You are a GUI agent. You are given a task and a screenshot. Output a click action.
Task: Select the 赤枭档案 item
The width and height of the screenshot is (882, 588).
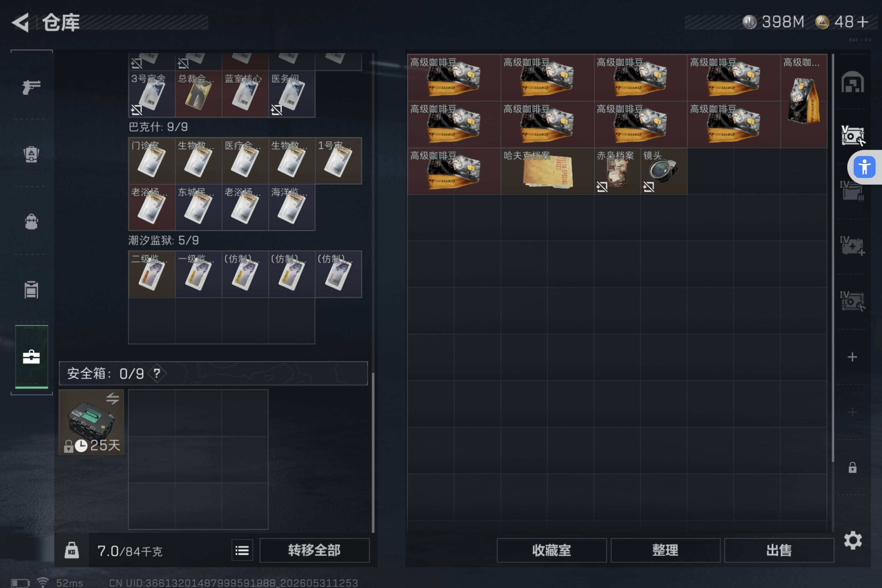pyautogui.click(x=617, y=171)
